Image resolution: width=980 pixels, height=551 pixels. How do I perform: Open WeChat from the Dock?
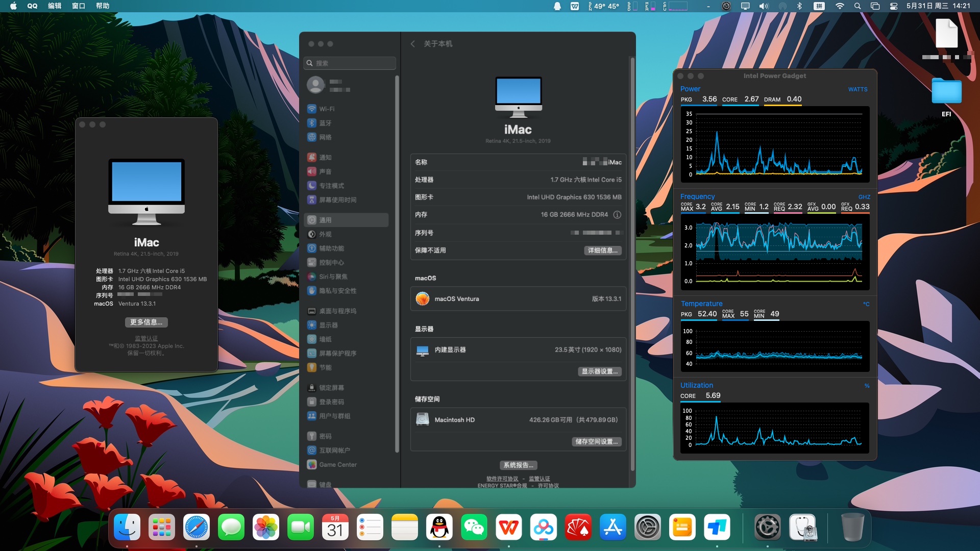(474, 527)
